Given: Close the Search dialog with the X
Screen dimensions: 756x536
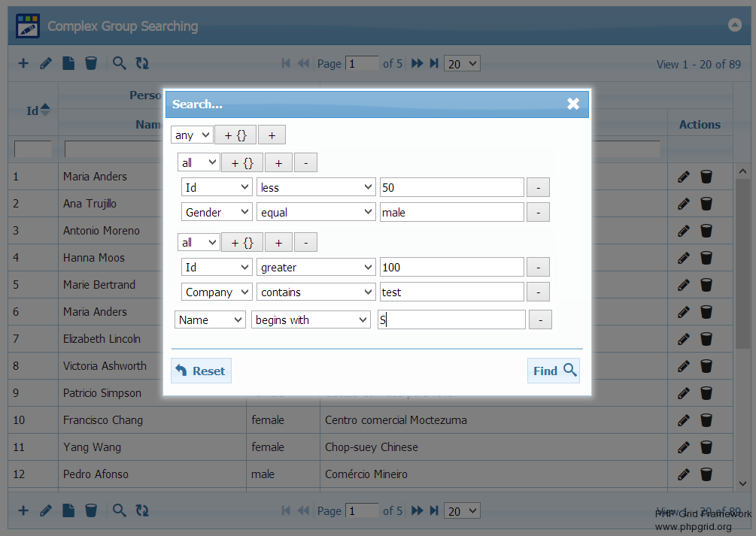Looking at the screenshot, I should (x=573, y=104).
